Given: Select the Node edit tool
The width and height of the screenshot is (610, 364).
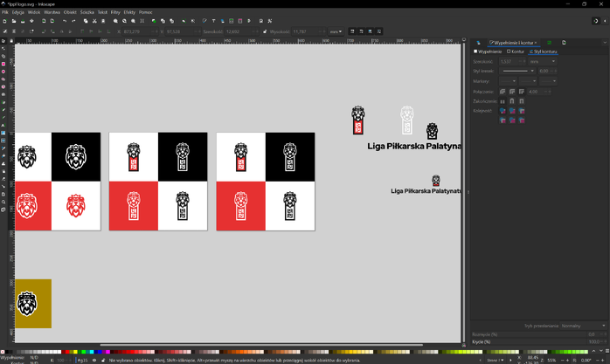Looking at the screenshot, I should pyautogui.click(x=3, y=49).
